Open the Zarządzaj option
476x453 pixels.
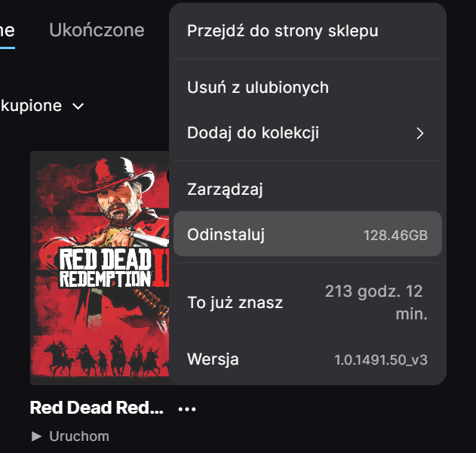(225, 190)
